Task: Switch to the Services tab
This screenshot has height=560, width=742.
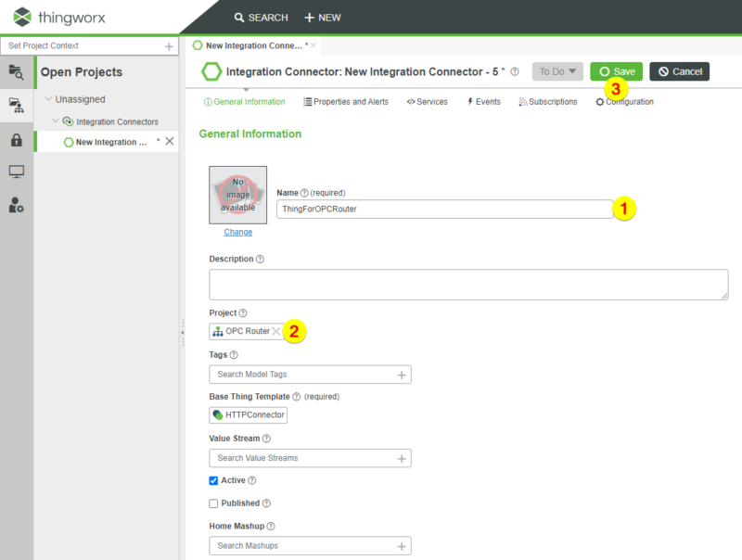Action: coord(427,102)
